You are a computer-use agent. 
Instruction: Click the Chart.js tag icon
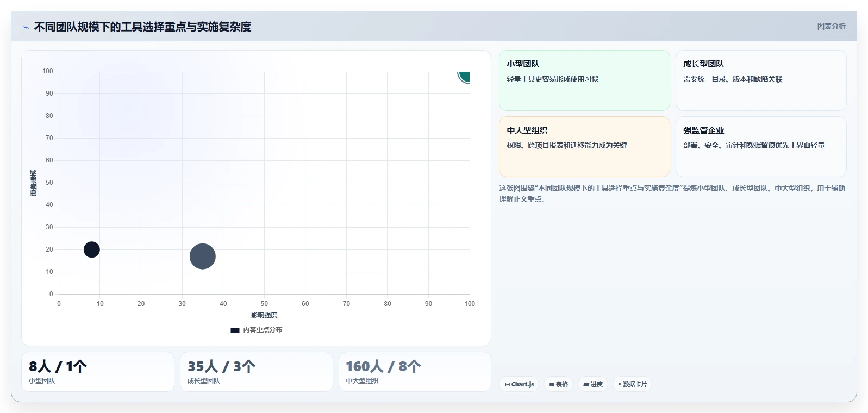click(x=507, y=384)
